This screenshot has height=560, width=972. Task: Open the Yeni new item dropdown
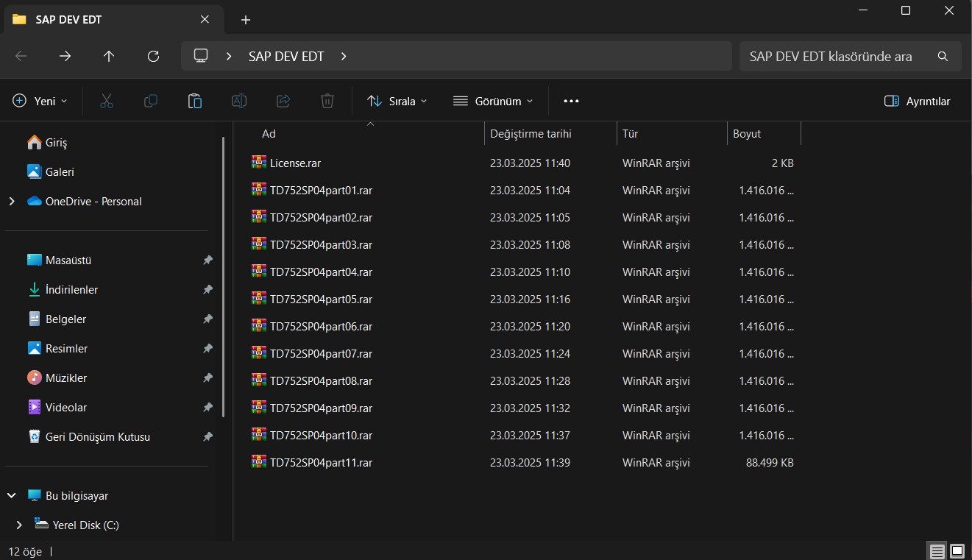pyautogui.click(x=40, y=101)
